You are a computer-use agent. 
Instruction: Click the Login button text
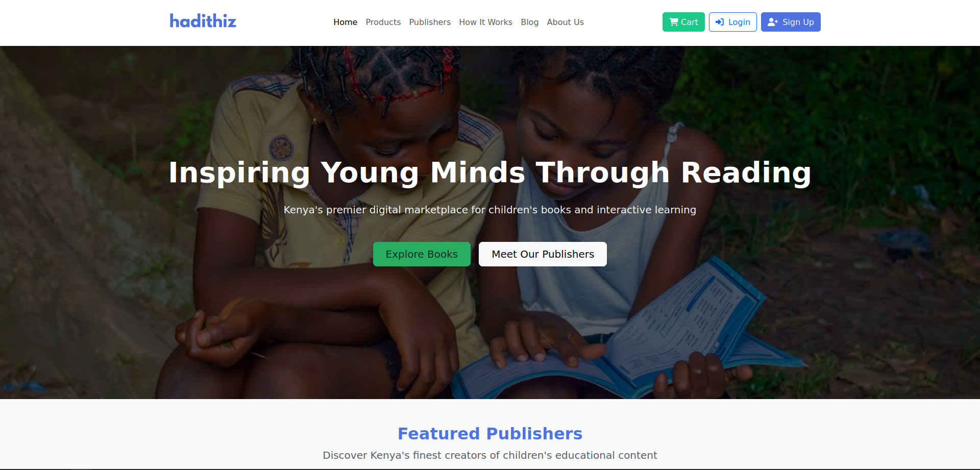[x=739, y=22]
